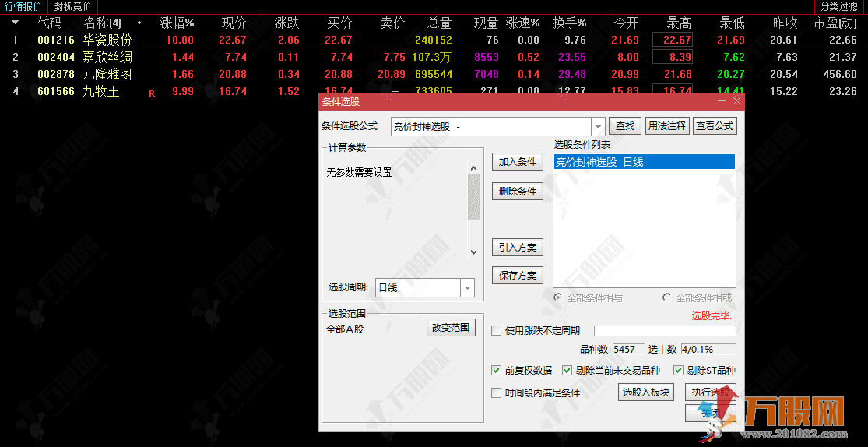868x447 pixels.
Task: Switch to the 封板竞价 tab
Action: click(x=73, y=7)
